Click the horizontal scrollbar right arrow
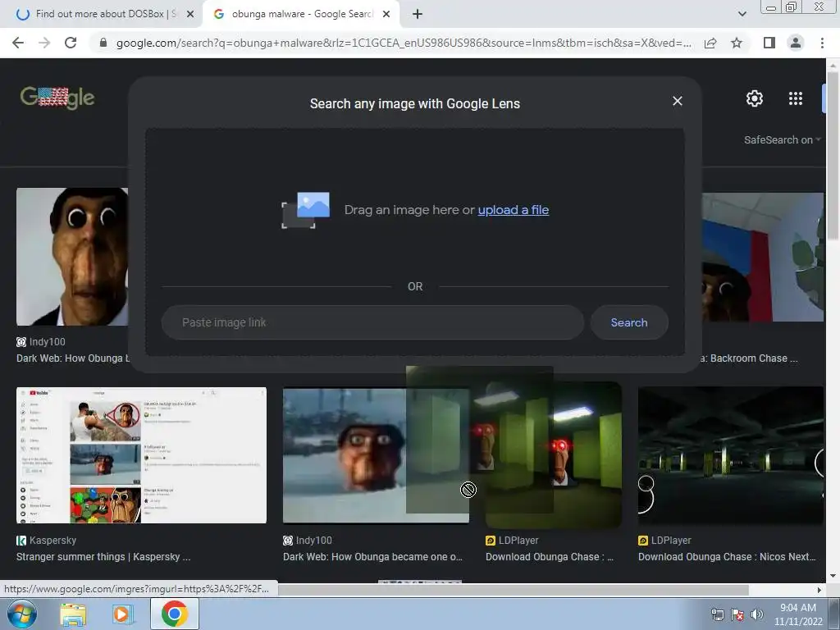 click(x=819, y=590)
